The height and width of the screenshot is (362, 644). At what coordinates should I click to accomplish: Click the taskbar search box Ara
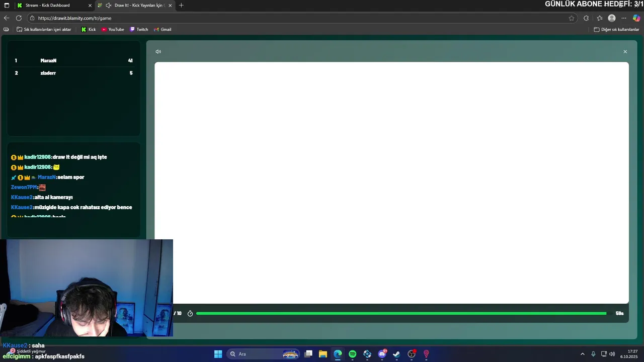(x=263, y=354)
